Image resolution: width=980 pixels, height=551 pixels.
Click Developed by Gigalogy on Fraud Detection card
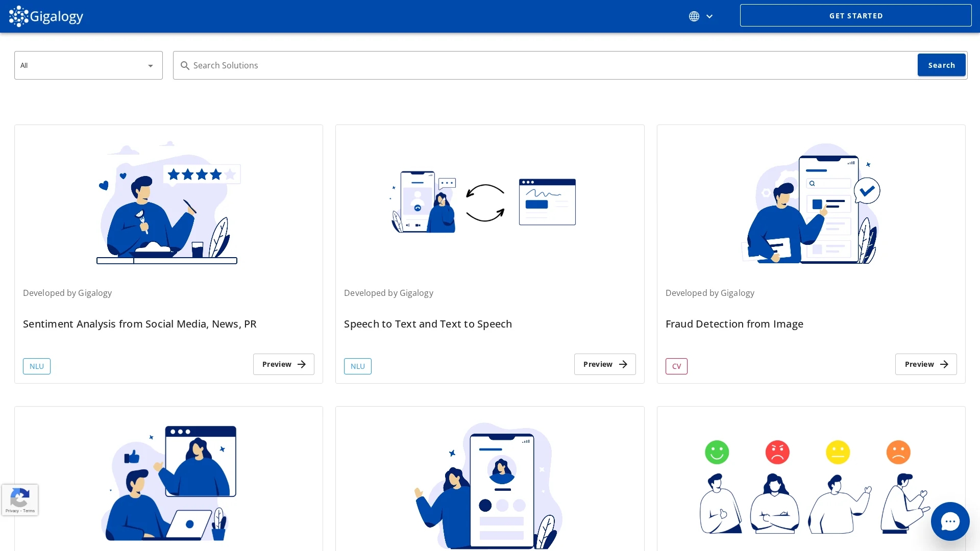[710, 293]
